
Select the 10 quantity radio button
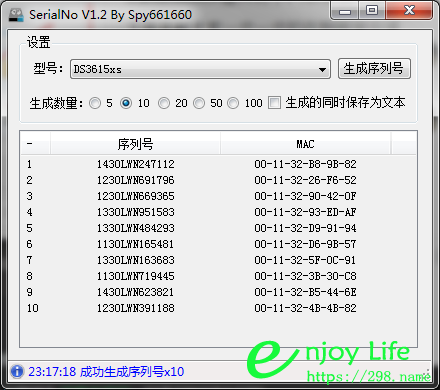[x=126, y=103]
